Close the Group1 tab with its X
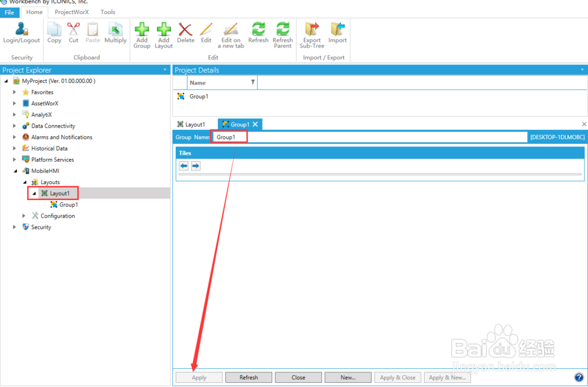The image size is (588, 387). click(x=255, y=124)
